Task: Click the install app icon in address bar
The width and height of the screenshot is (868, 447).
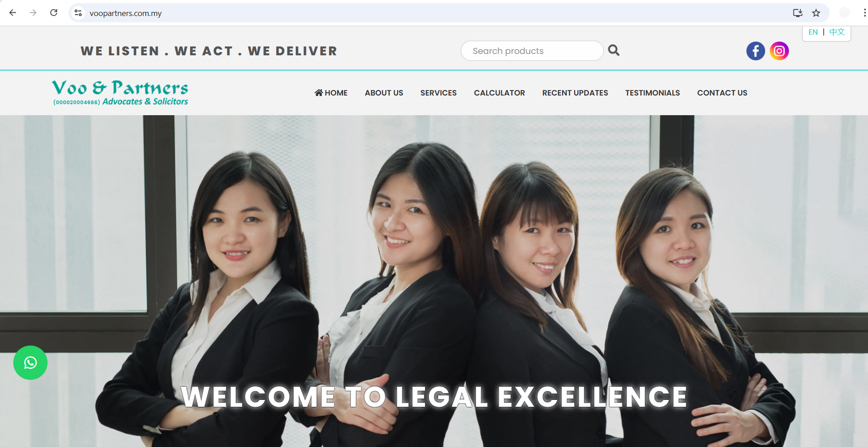Action: pyautogui.click(x=798, y=13)
